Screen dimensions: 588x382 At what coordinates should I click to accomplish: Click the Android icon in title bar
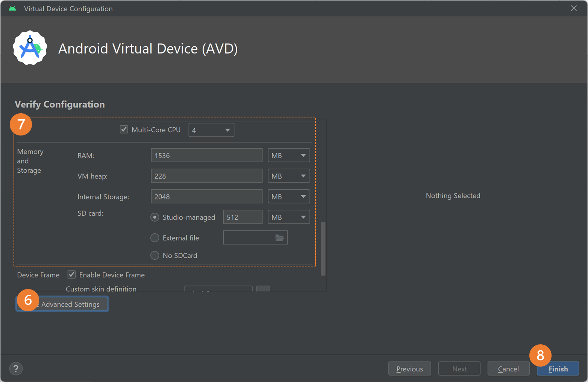[12, 8]
